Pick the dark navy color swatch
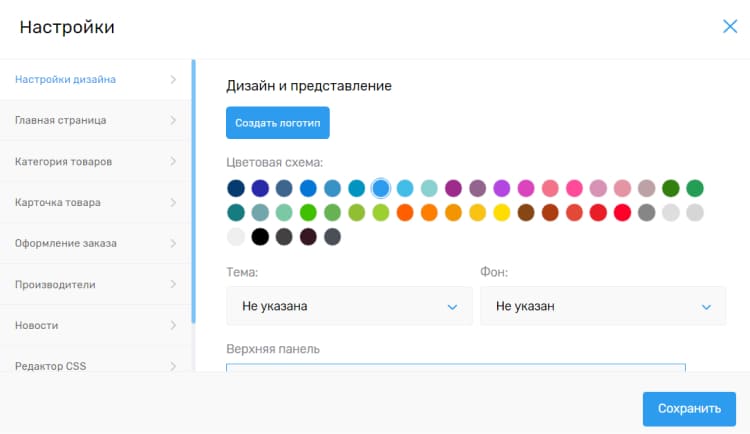The height and width of the screenshot is (434, 750). point(236,189)
